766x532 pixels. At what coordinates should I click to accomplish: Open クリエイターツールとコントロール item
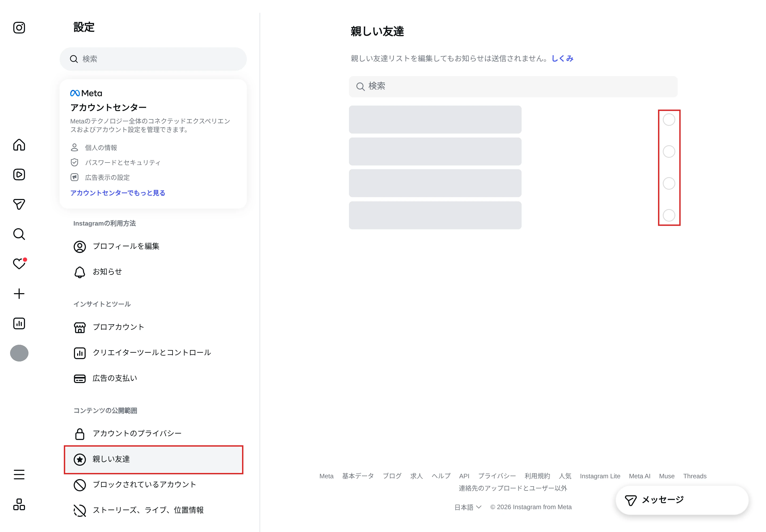tap(153, 353)
